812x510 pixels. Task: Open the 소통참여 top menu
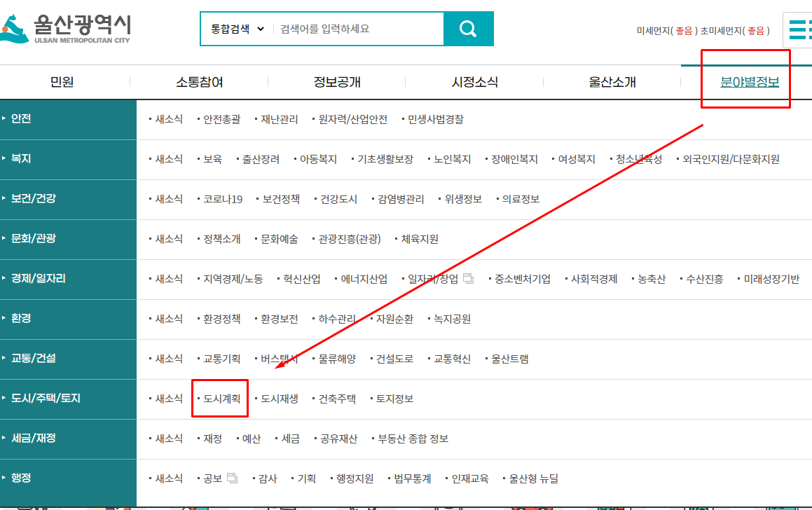click(200, 82)
